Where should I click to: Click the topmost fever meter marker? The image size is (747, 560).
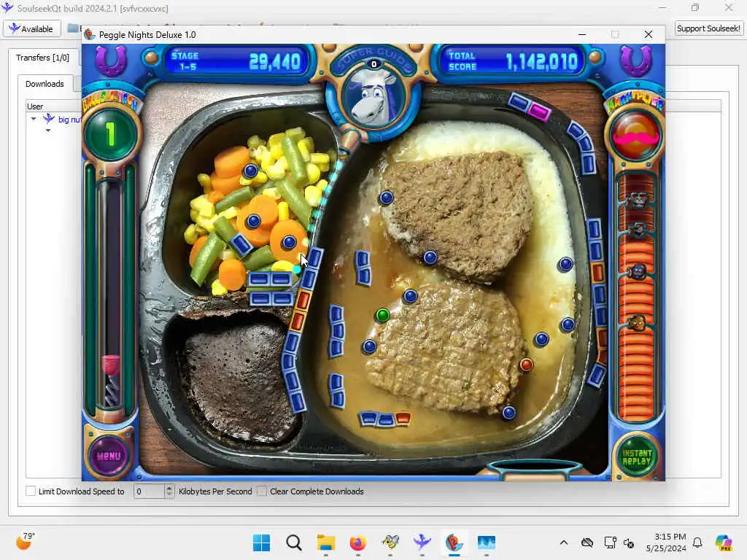638,201
